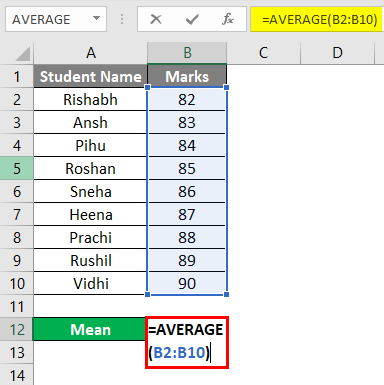Screen dimensions: 384x385
Task: Click marks cell with value 85
Action: 187,168
